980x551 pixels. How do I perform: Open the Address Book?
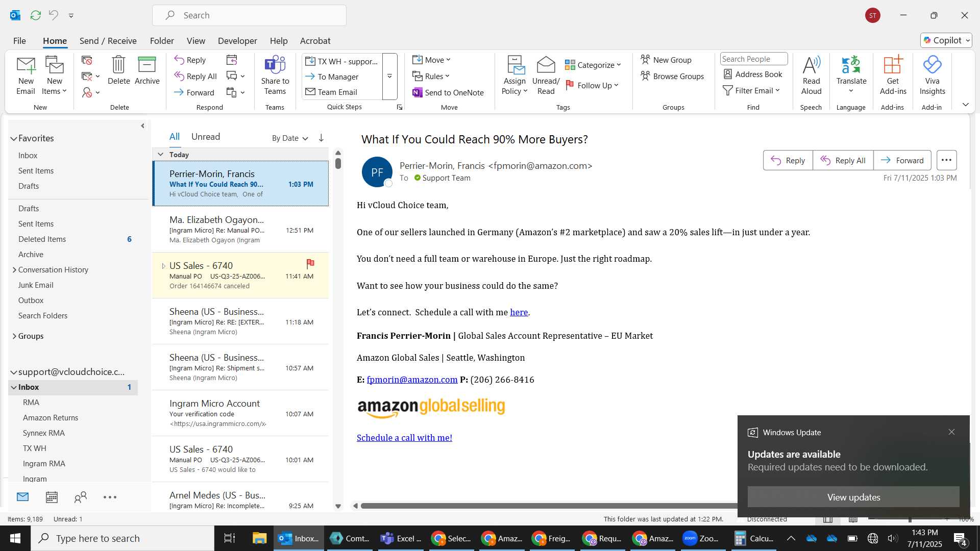753,74
